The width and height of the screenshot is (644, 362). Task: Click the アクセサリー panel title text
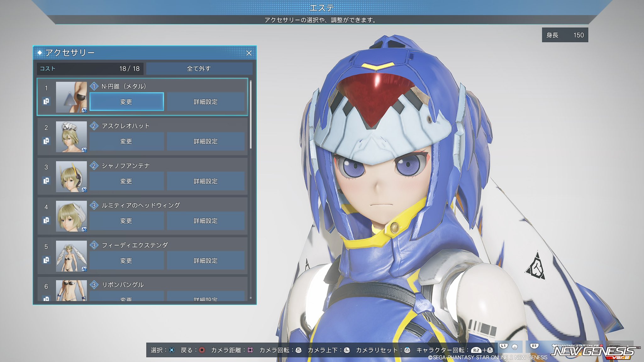click(x=70, y=52)
